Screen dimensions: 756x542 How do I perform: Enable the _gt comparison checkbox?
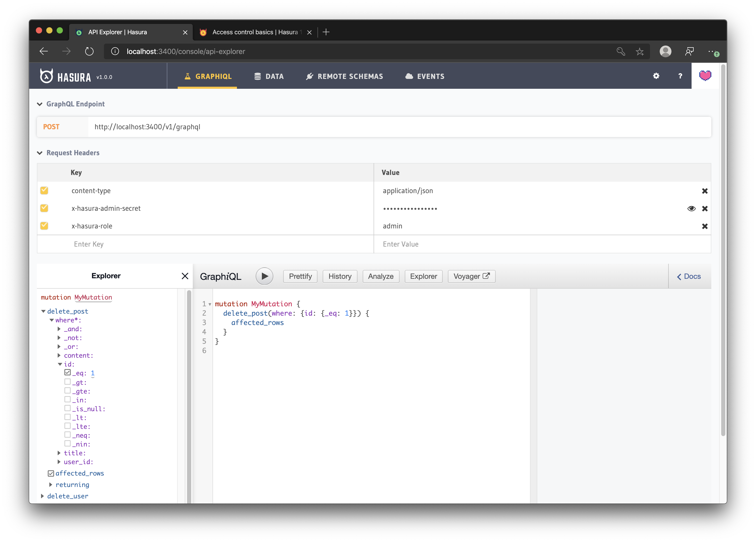coord(68,382)
